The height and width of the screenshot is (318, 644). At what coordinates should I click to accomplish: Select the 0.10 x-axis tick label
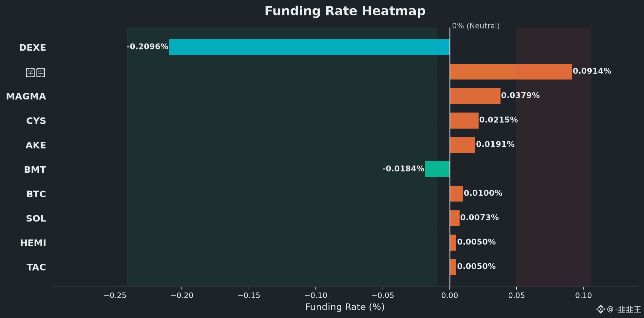[584, 296]
